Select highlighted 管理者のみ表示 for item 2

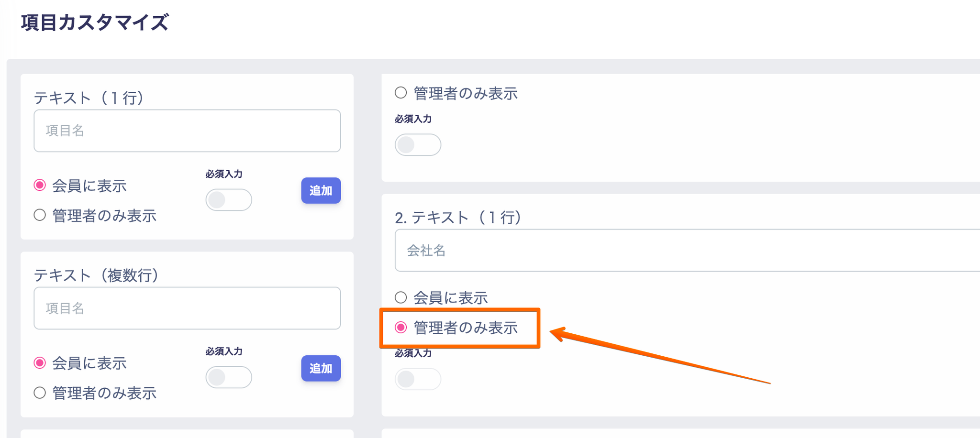(401, 328)
